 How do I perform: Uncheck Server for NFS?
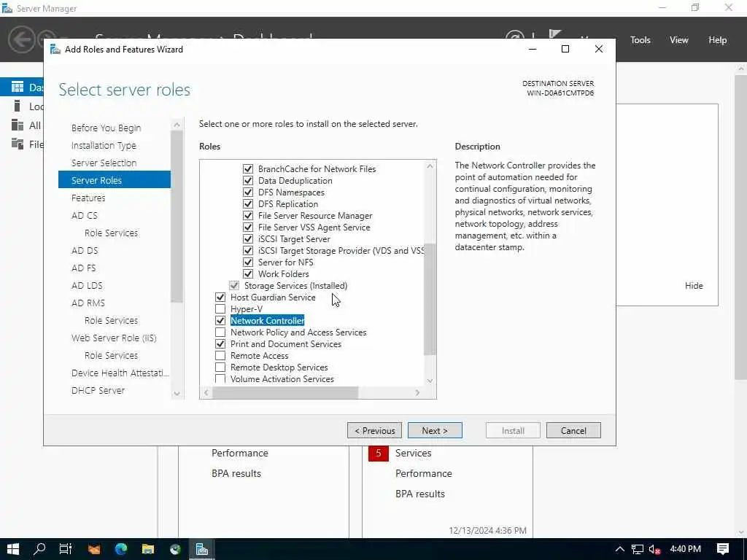point(248,262)
